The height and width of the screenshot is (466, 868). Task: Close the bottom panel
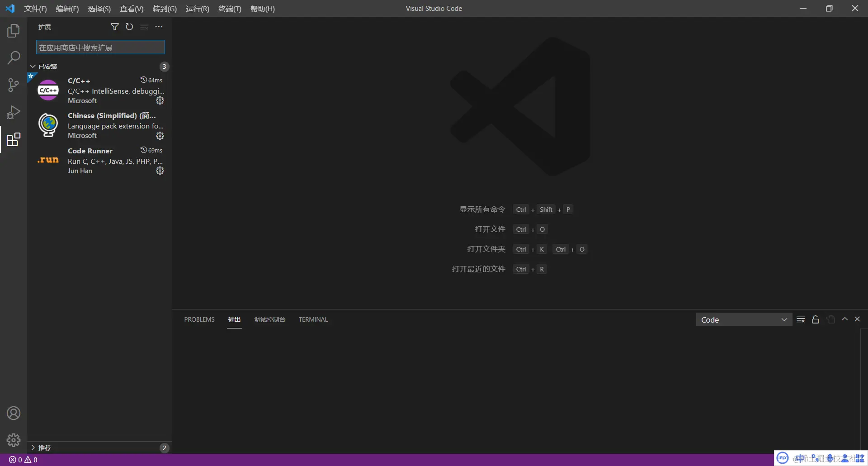[x=857, y=319]
